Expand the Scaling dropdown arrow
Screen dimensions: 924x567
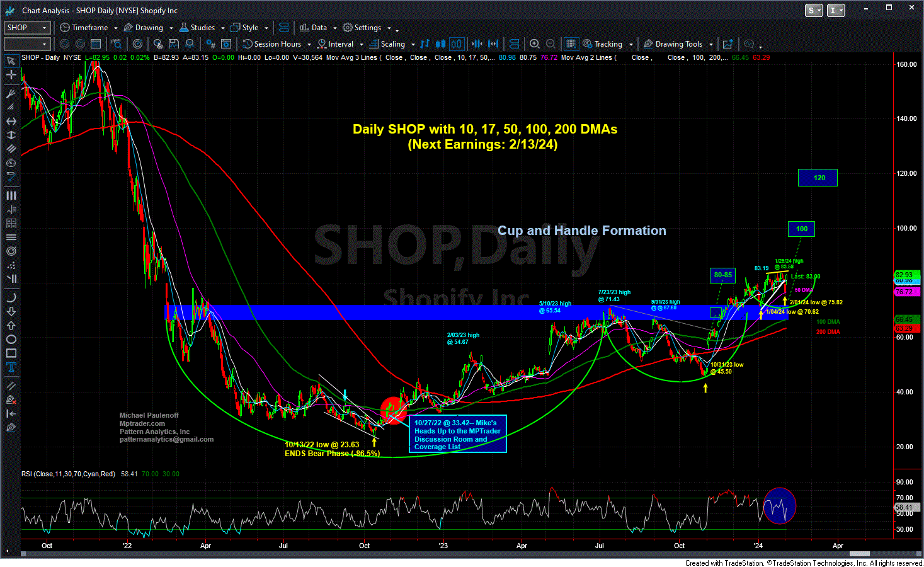tap(413, 45)
